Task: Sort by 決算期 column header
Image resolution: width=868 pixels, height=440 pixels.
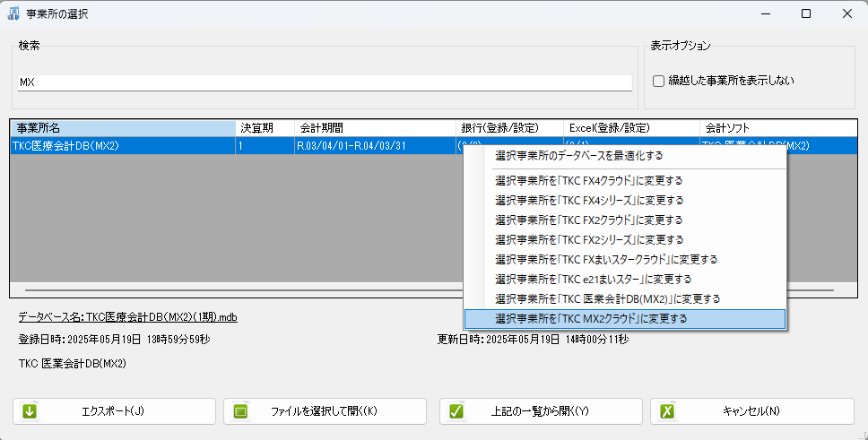Action: [265, 128]
